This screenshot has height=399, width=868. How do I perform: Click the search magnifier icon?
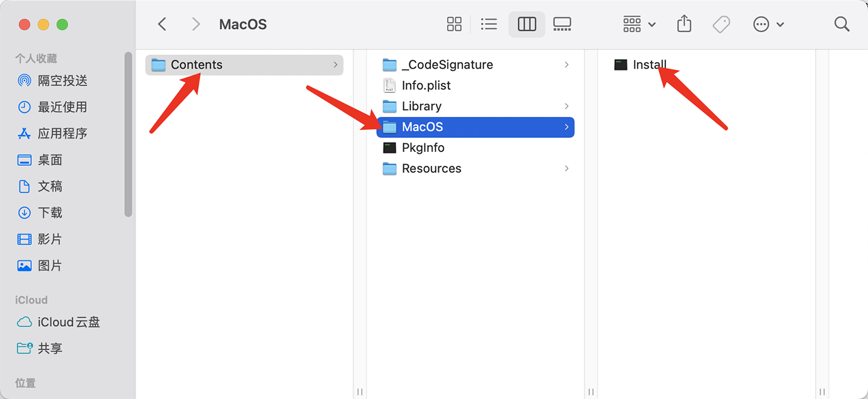pyautogui.click(x=841, y=24)
